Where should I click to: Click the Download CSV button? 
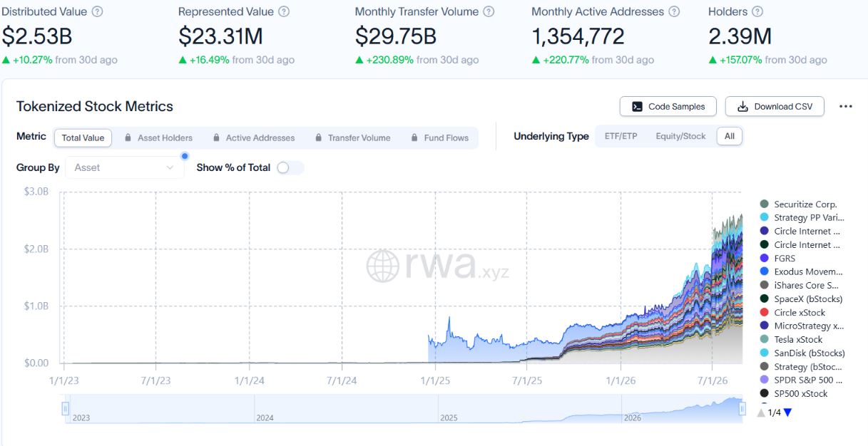tap(775, 106)
